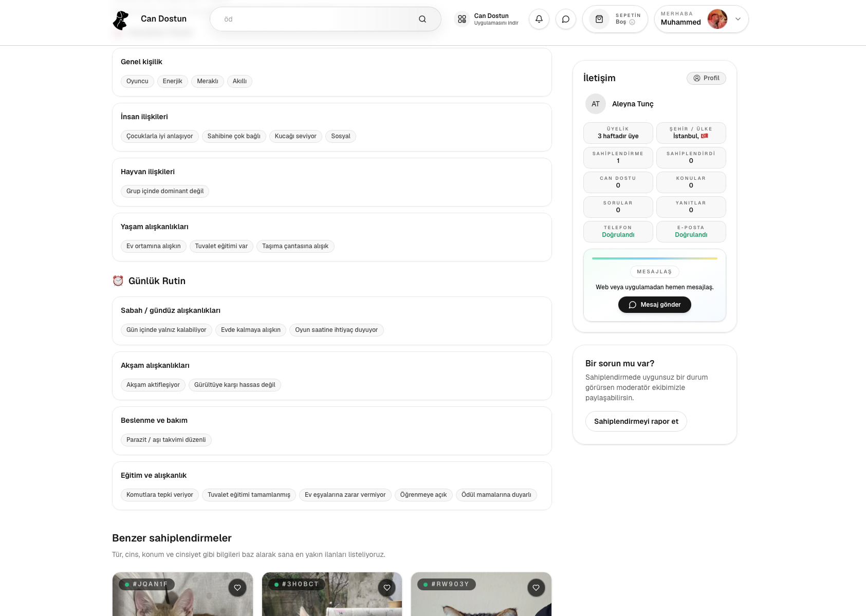
Task: Click Evde kalmaya alışkın tag
Action: coord(251,330)
